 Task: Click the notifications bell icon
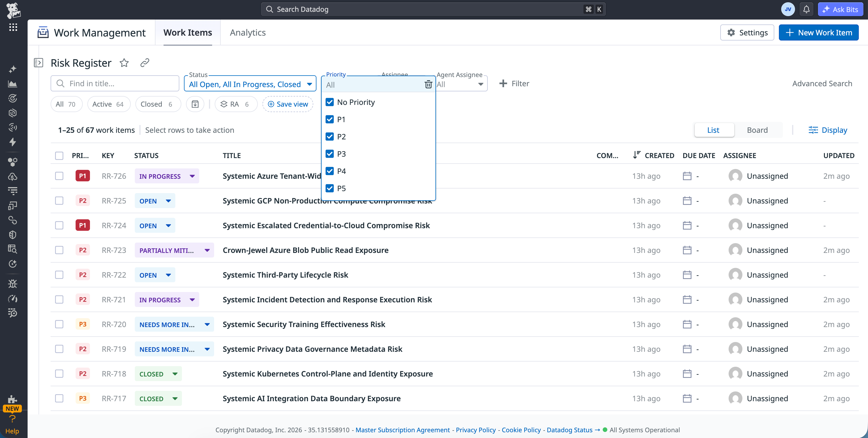click(x=806, y=9)
